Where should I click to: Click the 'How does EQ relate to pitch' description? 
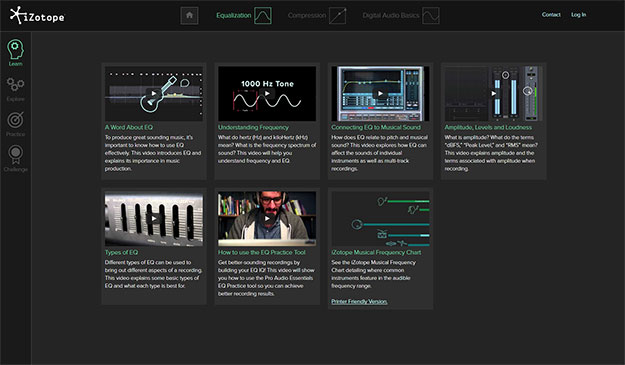(379, 153)
